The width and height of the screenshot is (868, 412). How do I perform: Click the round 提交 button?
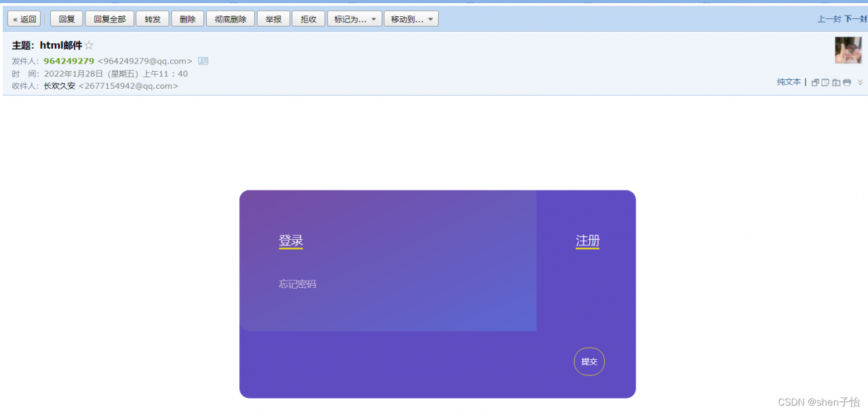[589, 361]
